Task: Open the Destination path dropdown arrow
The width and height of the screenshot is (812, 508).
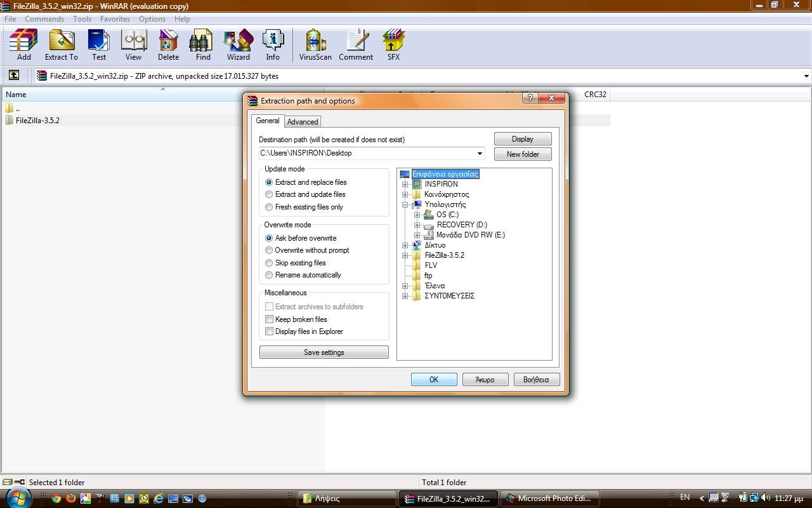Action: point(480,153)
